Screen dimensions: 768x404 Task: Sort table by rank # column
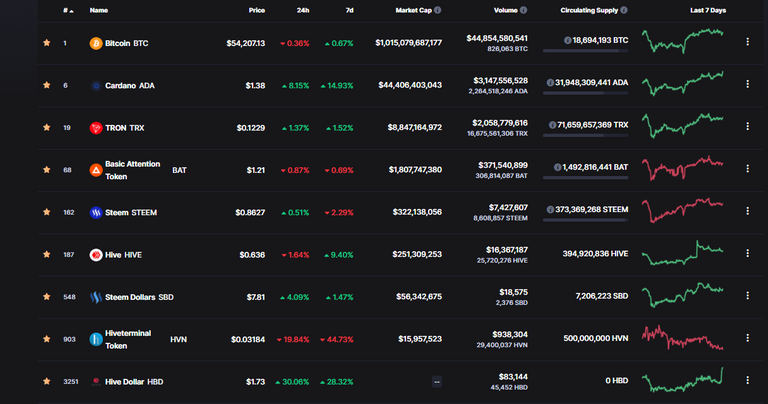(68, 10)
